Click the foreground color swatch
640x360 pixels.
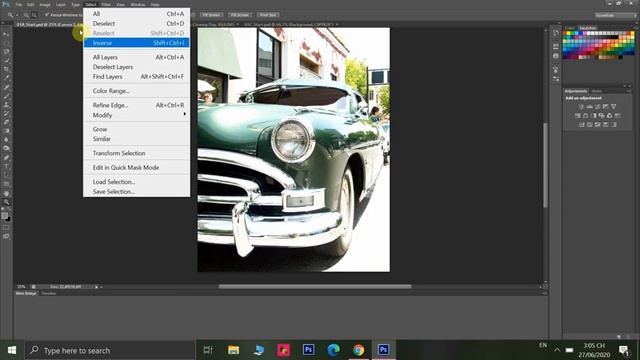(4, 216)
